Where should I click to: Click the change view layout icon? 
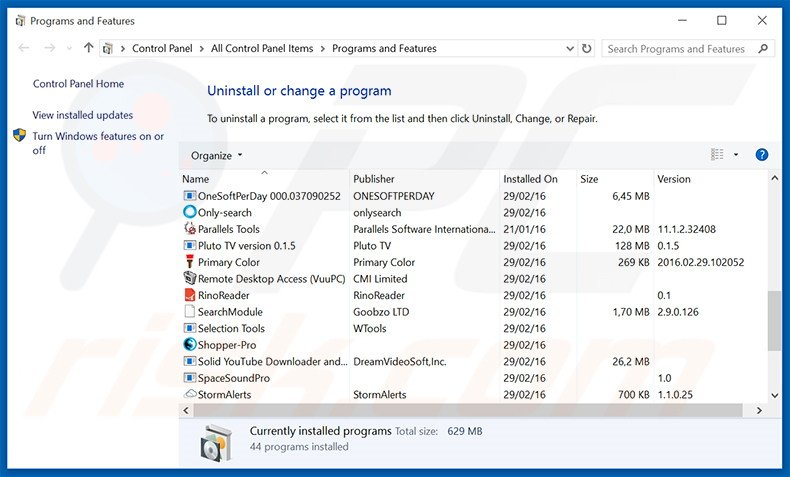point(717,155)
